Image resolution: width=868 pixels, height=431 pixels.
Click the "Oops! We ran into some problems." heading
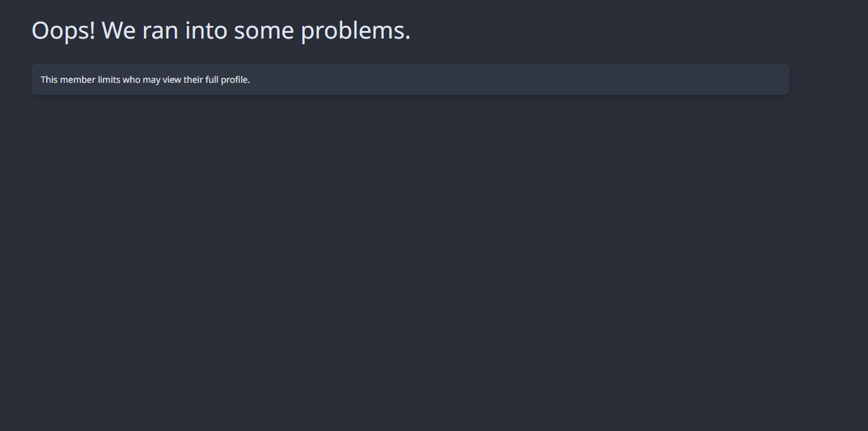coord(221,30)
